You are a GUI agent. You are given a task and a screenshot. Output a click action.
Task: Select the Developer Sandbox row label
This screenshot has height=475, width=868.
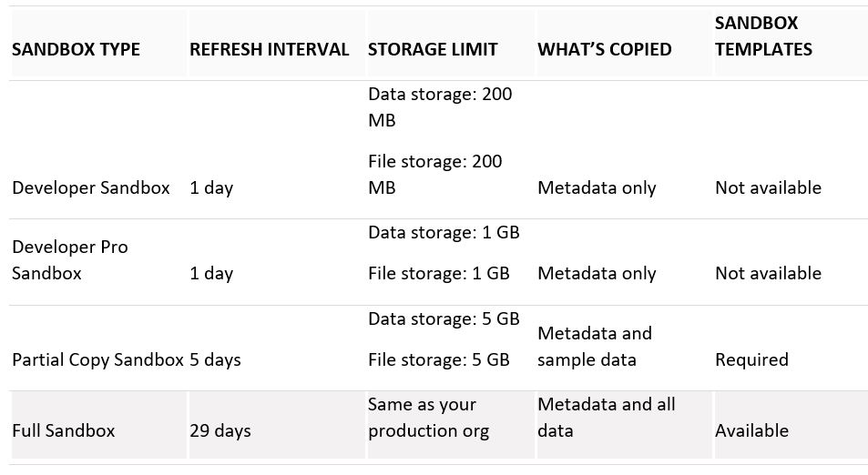(x=91, y=187)
